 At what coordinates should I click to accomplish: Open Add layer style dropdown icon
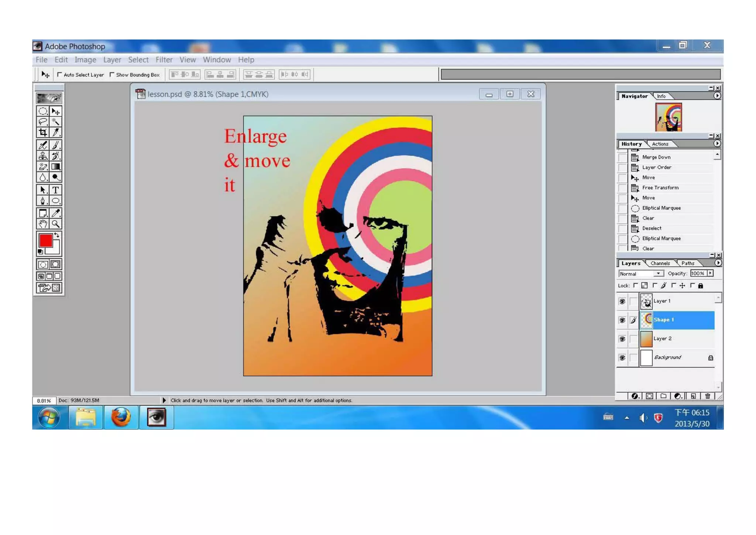pyautogui.click(x=635, y=396)
